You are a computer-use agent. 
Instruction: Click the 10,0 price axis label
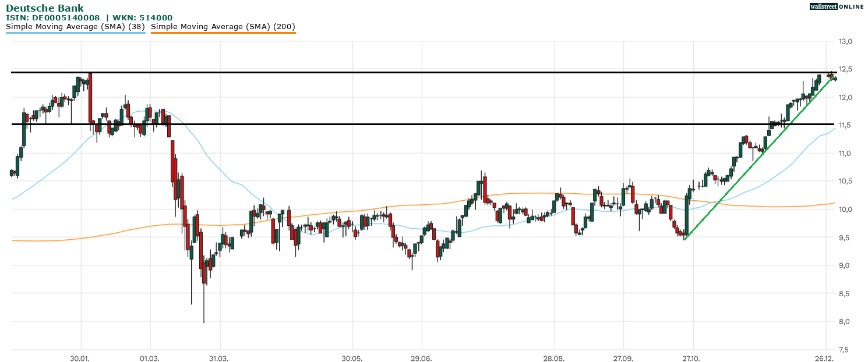tap(845, 210)
